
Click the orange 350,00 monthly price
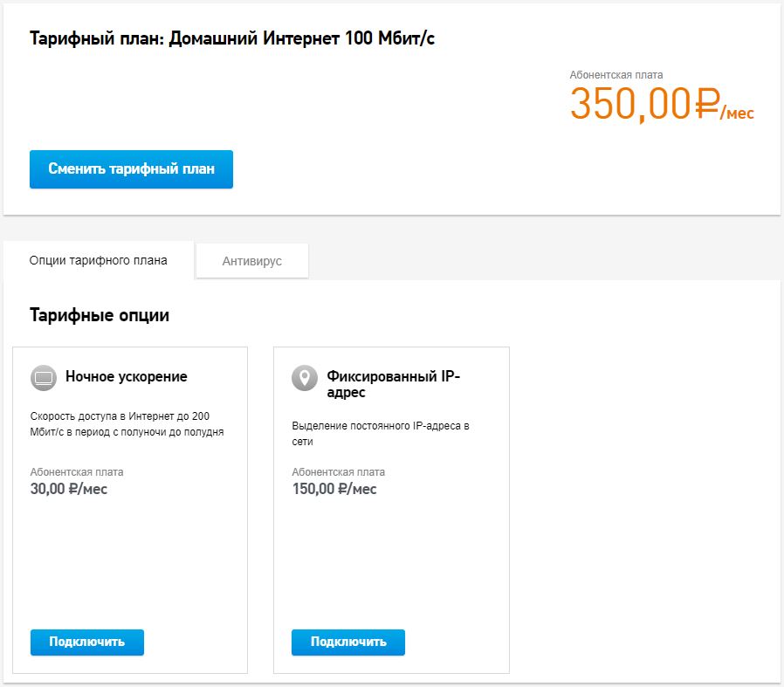click(630, 104)
